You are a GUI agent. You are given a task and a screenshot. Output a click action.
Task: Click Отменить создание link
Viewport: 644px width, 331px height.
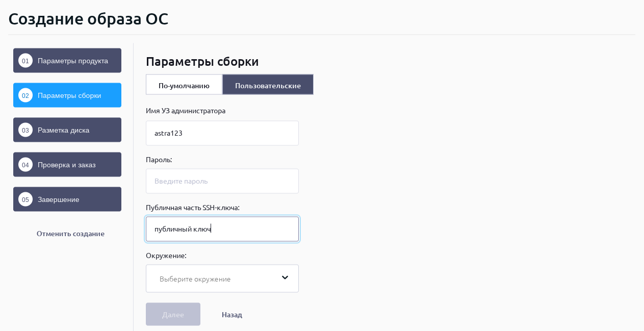[70, 234]
